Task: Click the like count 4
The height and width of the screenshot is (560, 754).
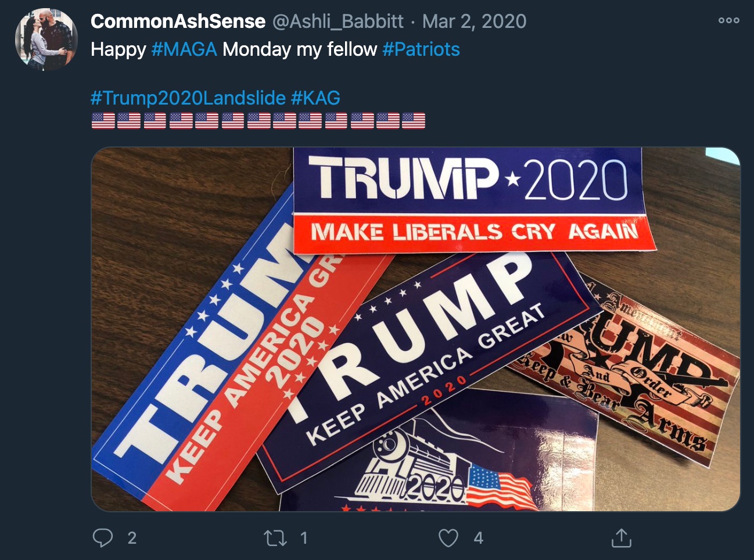Action: point(478,538)
